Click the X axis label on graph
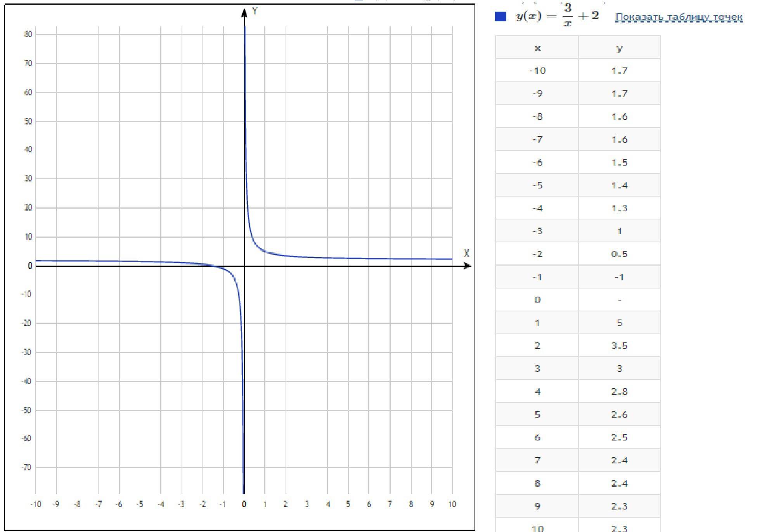 point(466,254)
